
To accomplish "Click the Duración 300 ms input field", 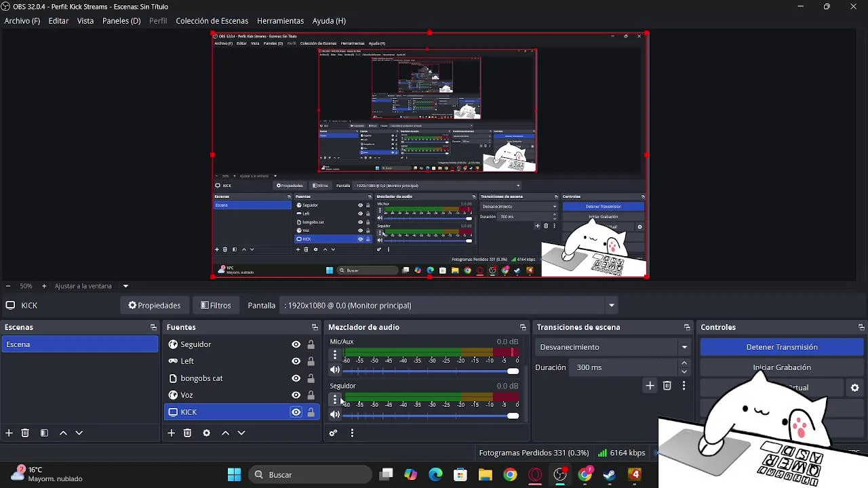I will coord(624,367).
